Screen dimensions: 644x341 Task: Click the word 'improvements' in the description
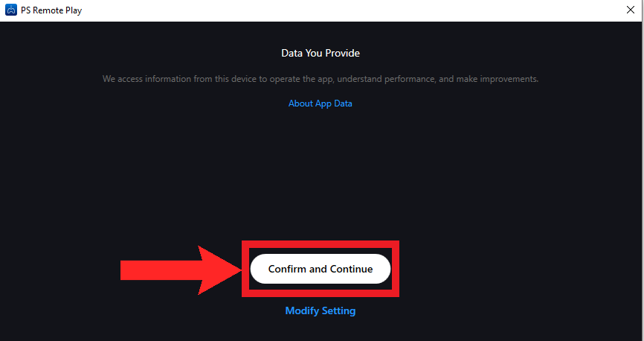point(508,79)
